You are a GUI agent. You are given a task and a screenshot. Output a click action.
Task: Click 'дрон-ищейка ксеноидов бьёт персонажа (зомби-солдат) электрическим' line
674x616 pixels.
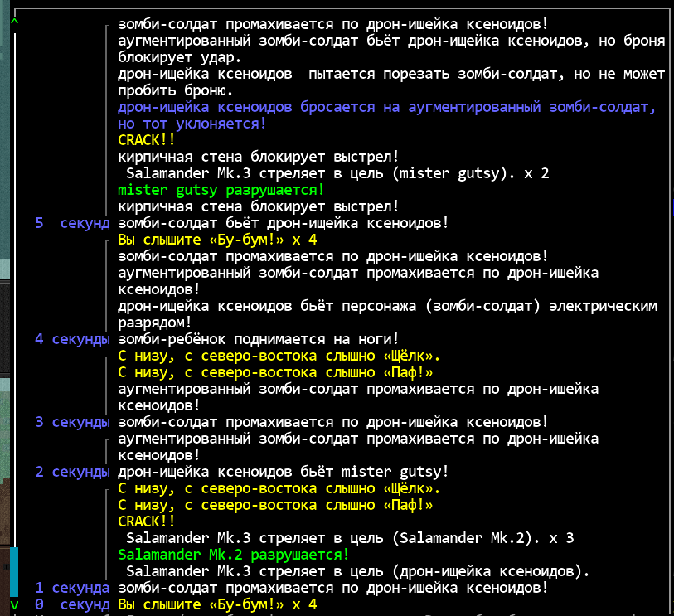point(387,306)
